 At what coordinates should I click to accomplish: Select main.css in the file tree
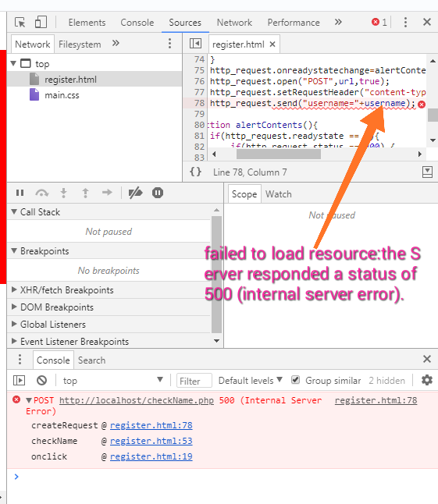[62, 95]
